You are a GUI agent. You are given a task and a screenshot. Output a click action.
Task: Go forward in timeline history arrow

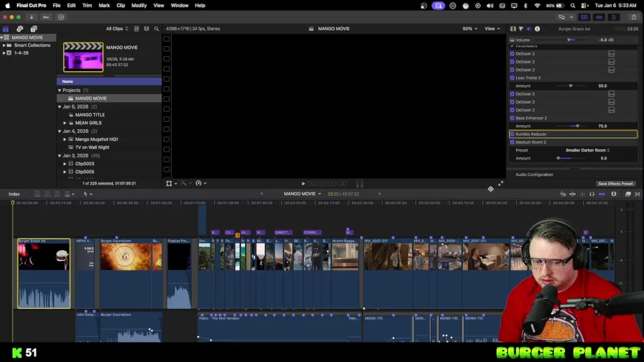click(x=379, y=194)
